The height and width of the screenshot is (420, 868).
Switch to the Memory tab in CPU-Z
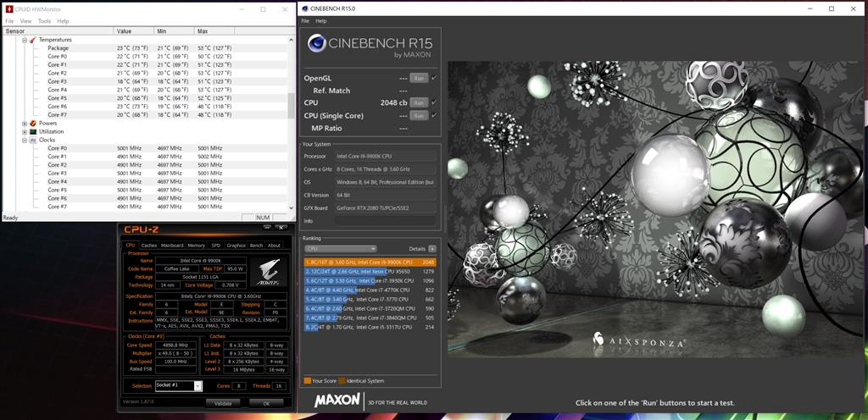[x=196, y=246]
